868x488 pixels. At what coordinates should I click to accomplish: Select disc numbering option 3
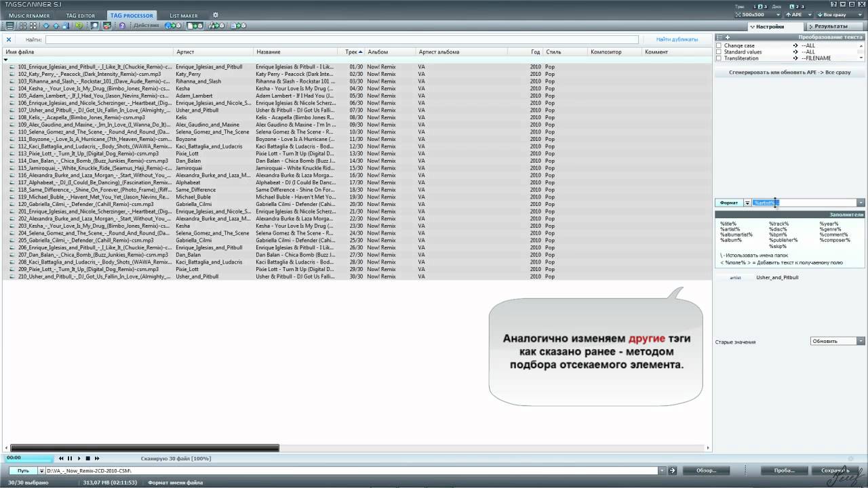(x=803, y=7)
